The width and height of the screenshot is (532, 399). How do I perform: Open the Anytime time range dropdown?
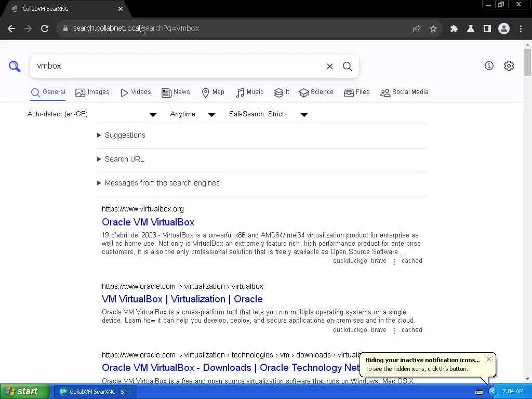[x=193, y=114]
